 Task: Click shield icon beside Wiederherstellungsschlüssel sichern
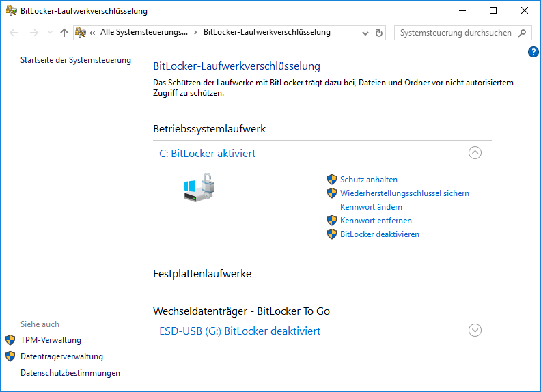click(331, 193)
